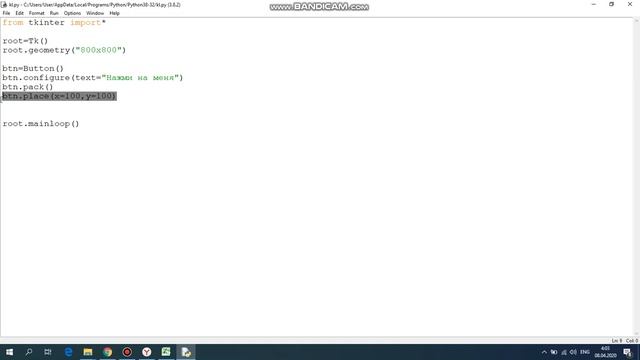This screenshot has width=640, height=360.
Task: Click the 'root.geometry("800x800")' line
Action: point(64,50)
